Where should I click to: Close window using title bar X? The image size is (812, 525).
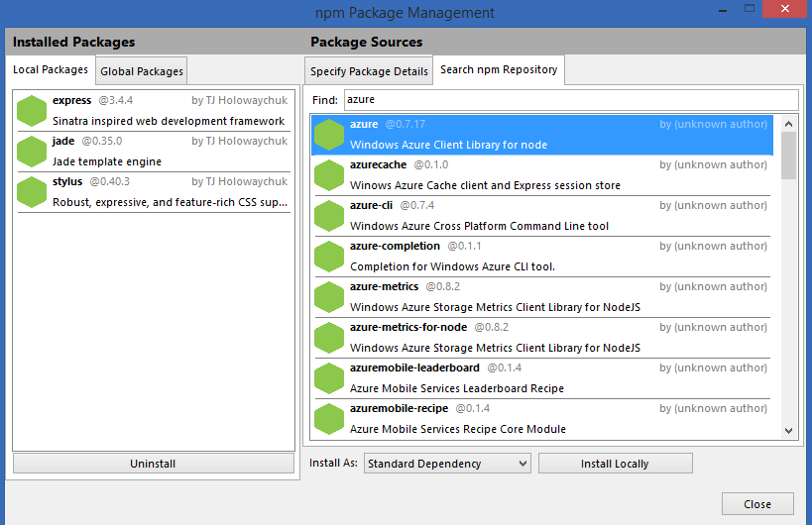click(x=785, y=9)
